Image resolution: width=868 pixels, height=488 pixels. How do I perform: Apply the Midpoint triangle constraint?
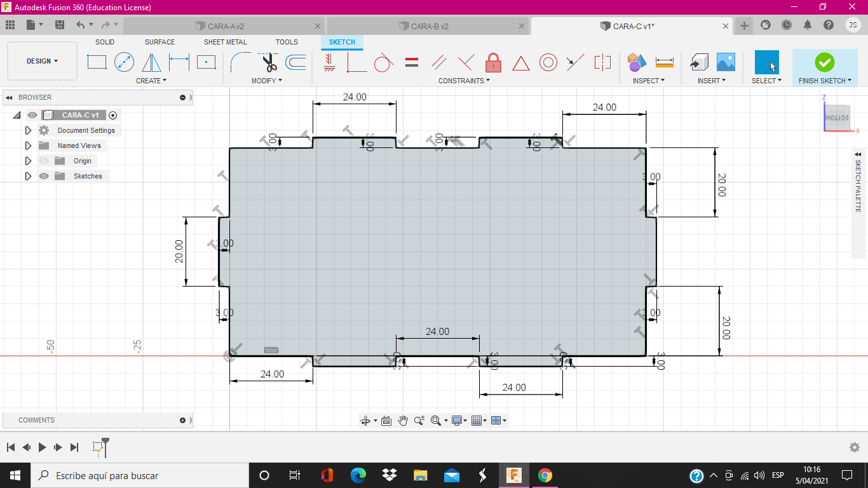click(520, 63)
